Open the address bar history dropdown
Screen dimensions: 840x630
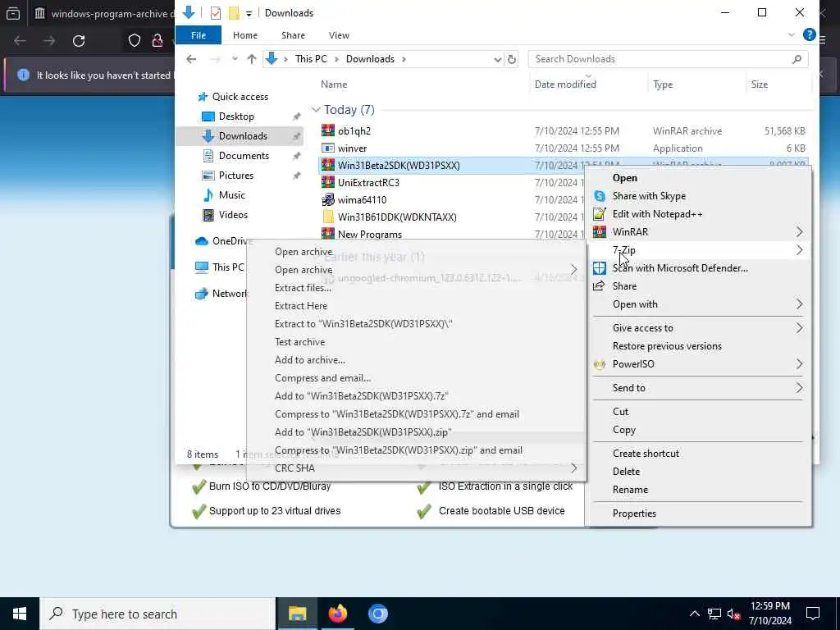click(x=498, y=59)
